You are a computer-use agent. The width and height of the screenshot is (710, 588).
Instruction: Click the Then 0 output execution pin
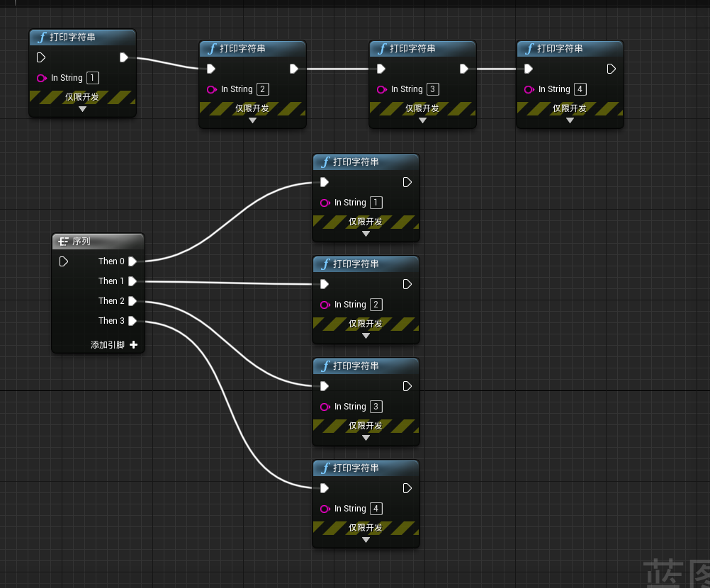pos(133,261)
